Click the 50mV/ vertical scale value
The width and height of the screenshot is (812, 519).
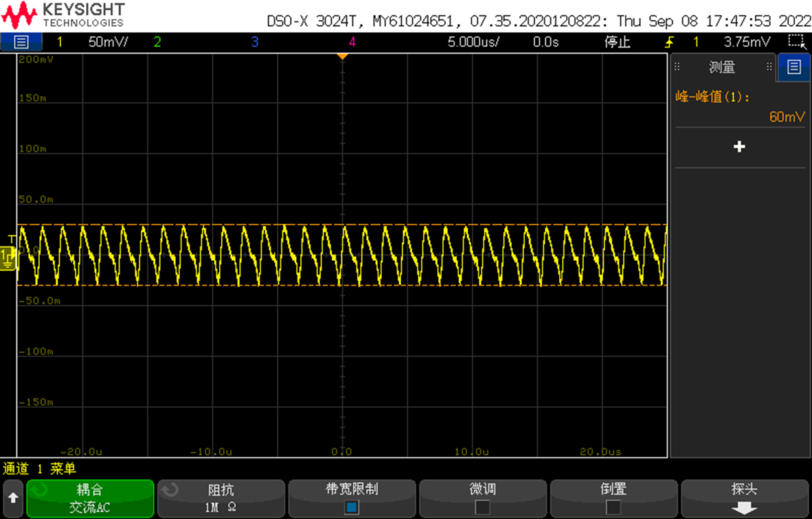(x=108, y=42)
